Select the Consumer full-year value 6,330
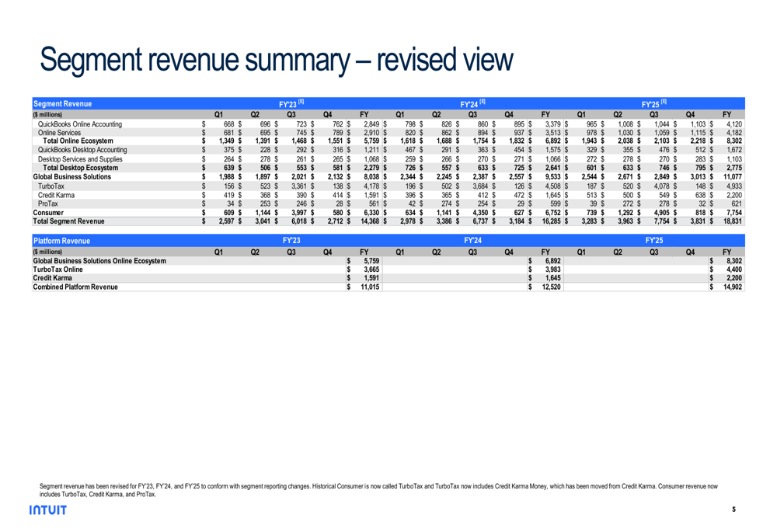 point(371,213)
